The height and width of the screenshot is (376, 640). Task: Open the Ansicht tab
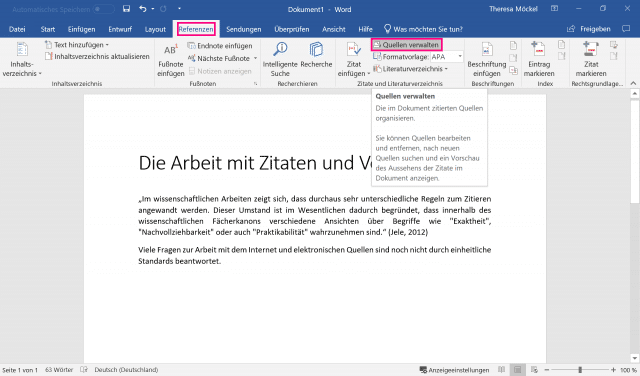pyautogui.click(x=333, y=29)
